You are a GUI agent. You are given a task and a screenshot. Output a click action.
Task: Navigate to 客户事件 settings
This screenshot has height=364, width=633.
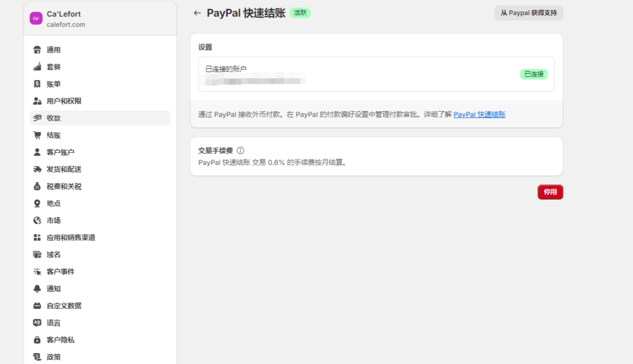(100, 271)
